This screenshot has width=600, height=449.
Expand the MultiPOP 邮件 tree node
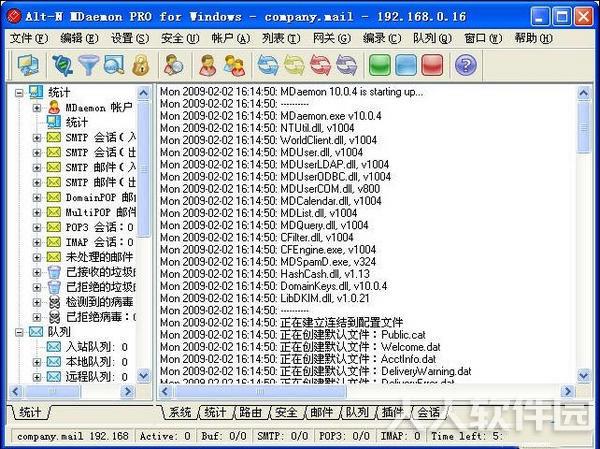click(x=37, y=212)
